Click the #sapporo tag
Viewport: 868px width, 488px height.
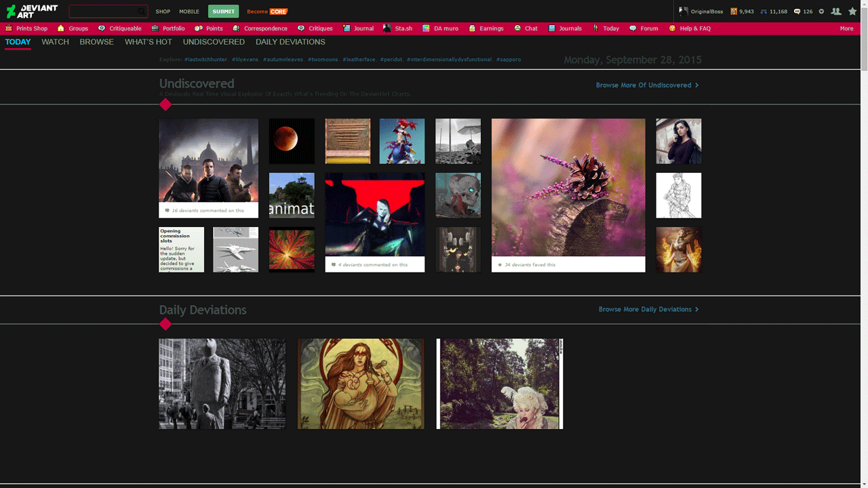click(x=509, y=60)
